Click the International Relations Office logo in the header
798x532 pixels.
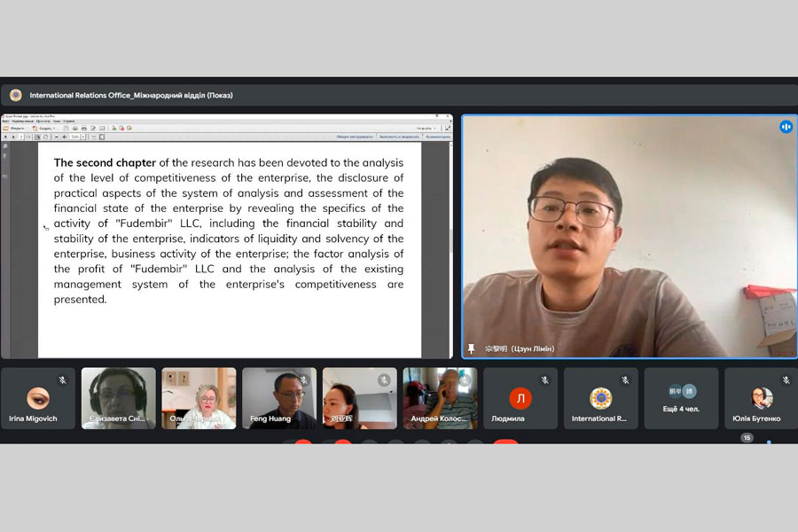click(16, 95)
